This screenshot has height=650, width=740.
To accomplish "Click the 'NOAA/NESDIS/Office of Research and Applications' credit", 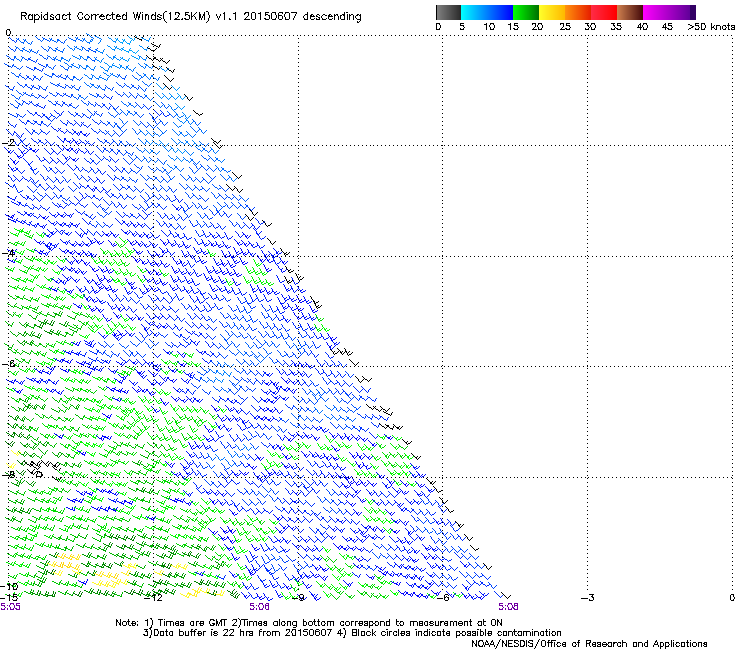I will [589, 644].
